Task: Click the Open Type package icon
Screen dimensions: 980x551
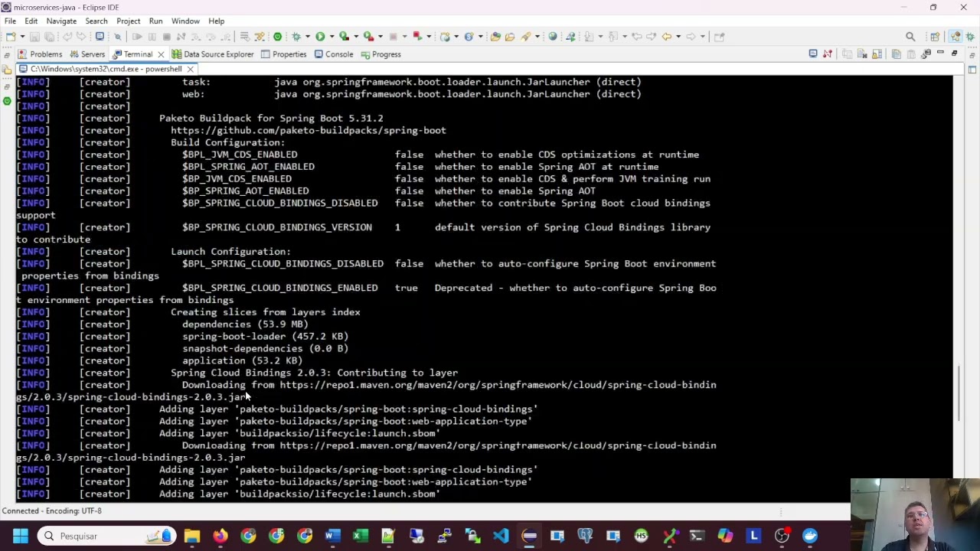Action: 495,36
